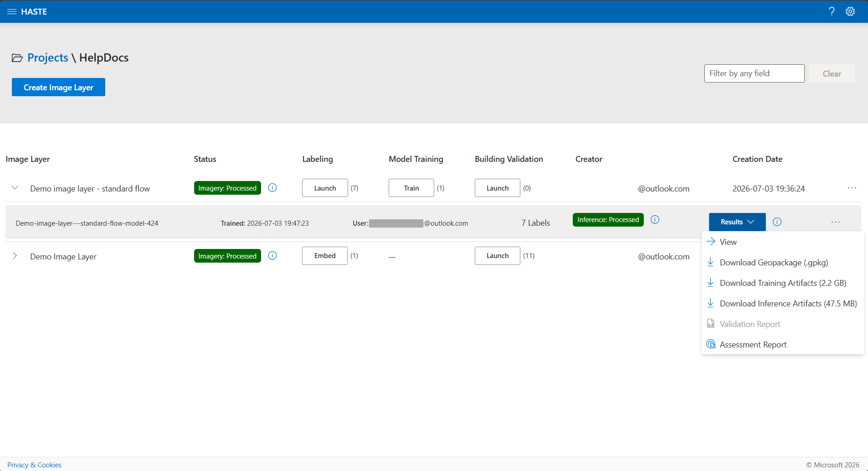
Task: Show status info for Demo image layer - standard flow
Action: (x=272, y=188)
